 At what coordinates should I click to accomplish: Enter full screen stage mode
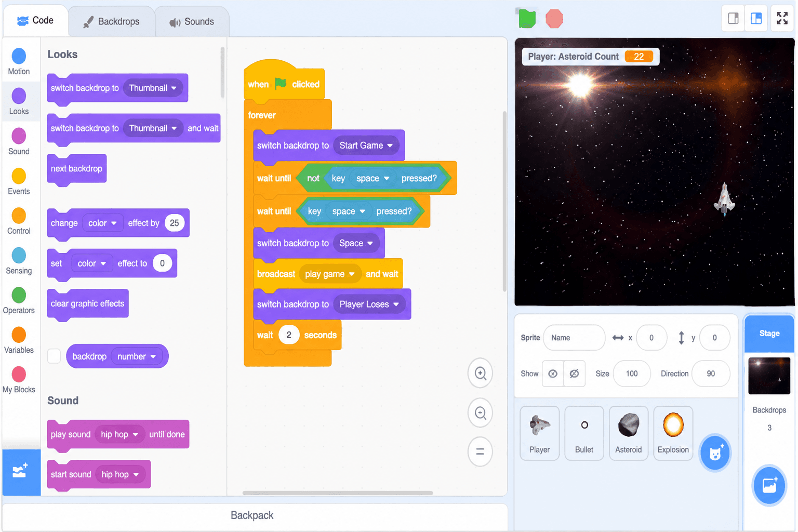pos(782,19)
